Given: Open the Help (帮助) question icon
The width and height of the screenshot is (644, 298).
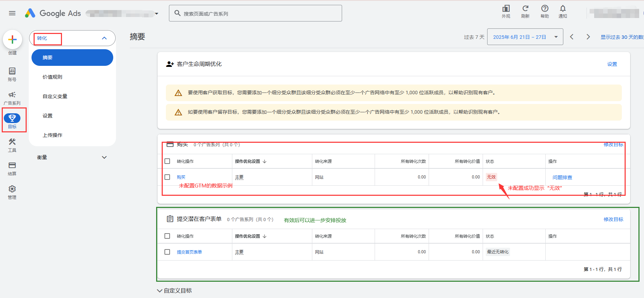Looking at the screenshot, I should click(545, 9).
